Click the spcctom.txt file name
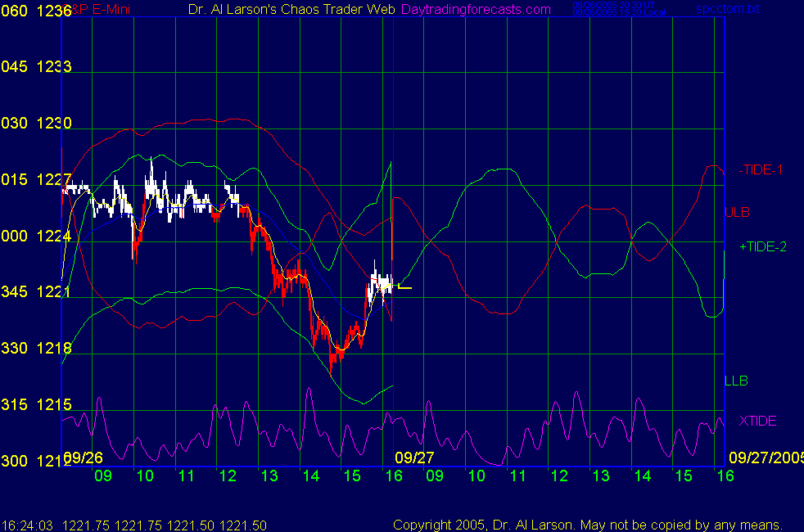 coord(728,9)
